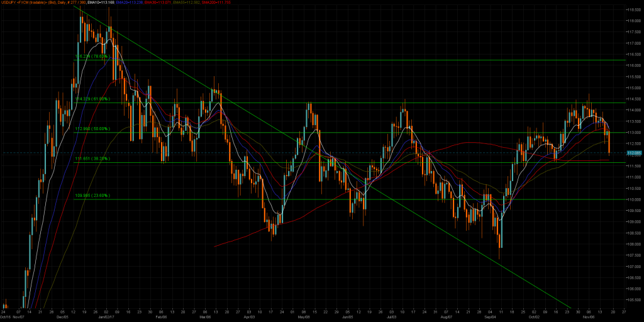The height and width of the screenshot is (322, 644).
Task: Click the 107.500 price axis label
Action: 635,255
